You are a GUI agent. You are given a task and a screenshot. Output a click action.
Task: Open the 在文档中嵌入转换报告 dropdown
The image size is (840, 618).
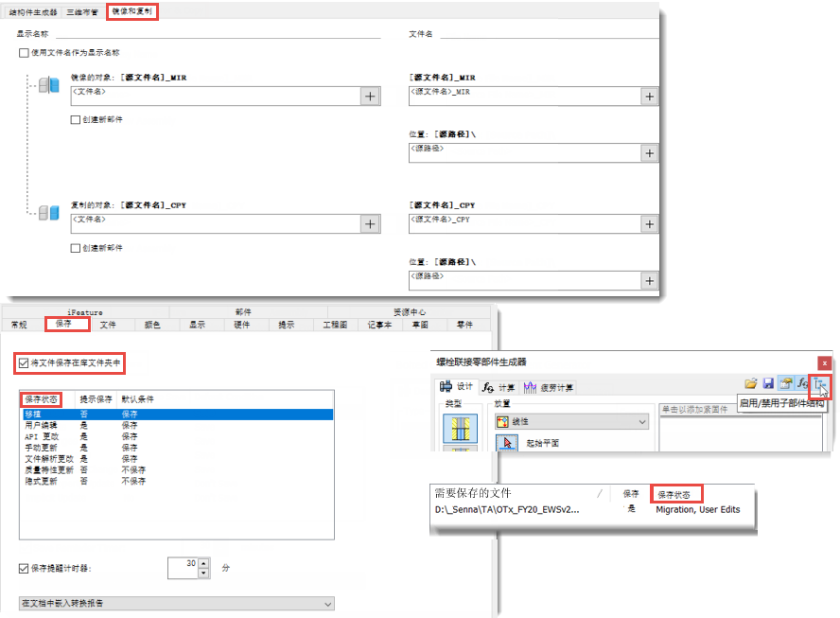(177, 604)
